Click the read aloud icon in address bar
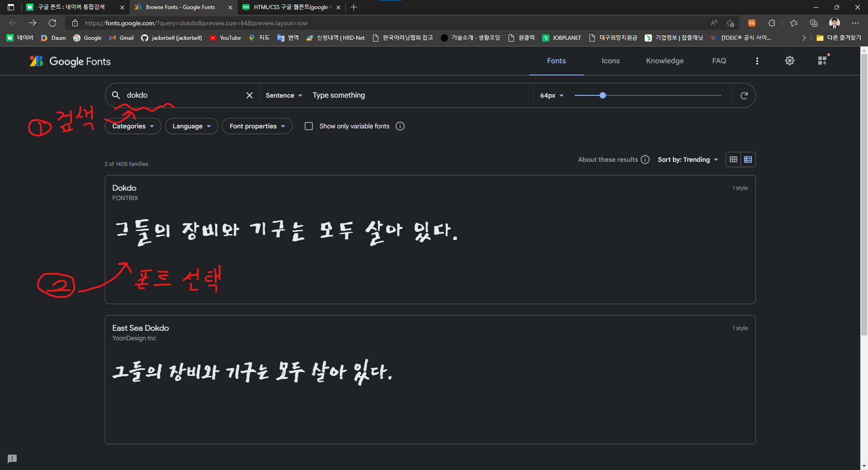Viewport: 868px width, 470px height. (x=714, y=23)
